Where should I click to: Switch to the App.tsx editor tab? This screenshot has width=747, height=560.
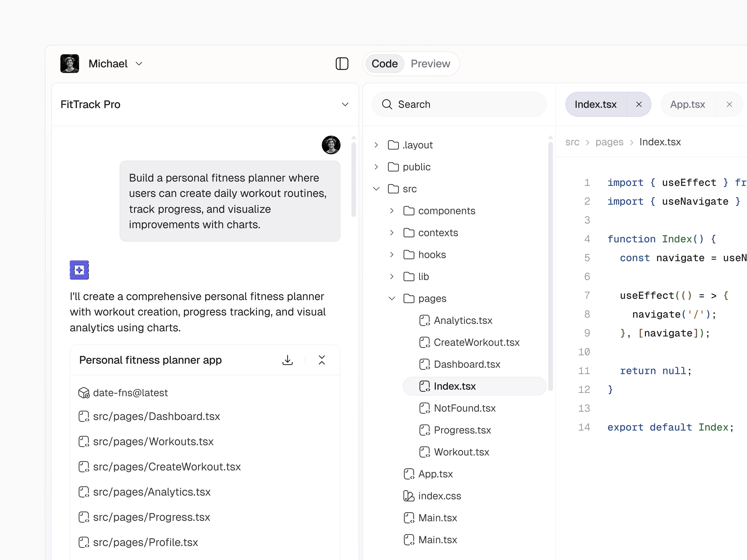coord(688,104)
